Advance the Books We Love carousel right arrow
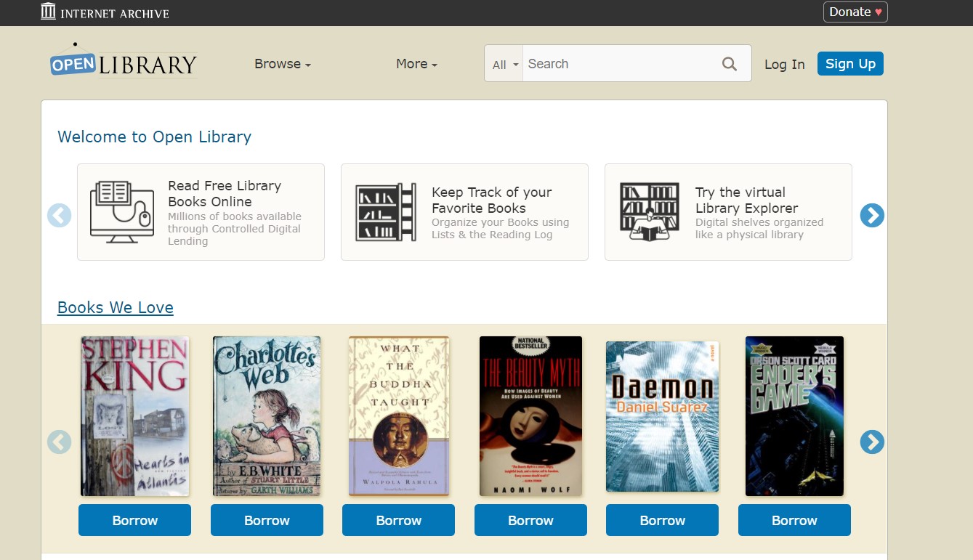 pyautogui.click(x=872, y=442)
